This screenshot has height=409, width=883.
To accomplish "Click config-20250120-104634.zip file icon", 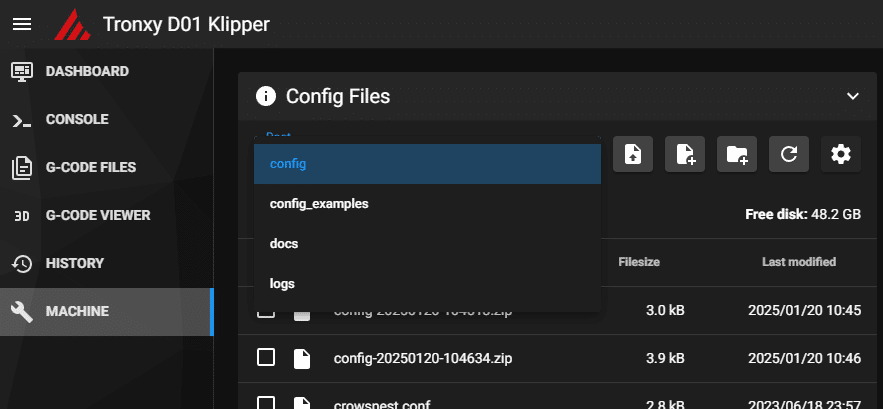I will click(x=302, y=358).
